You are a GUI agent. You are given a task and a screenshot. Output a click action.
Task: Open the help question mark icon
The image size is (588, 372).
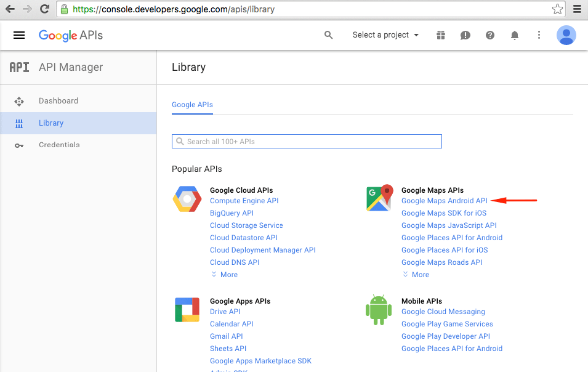coord(490,35)
